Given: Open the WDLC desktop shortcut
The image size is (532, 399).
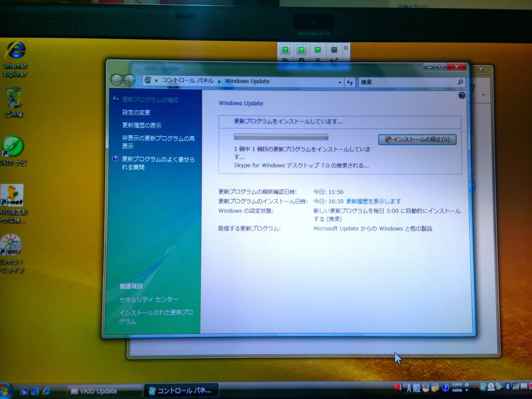Looking at the screenshot, I should 12,253.
